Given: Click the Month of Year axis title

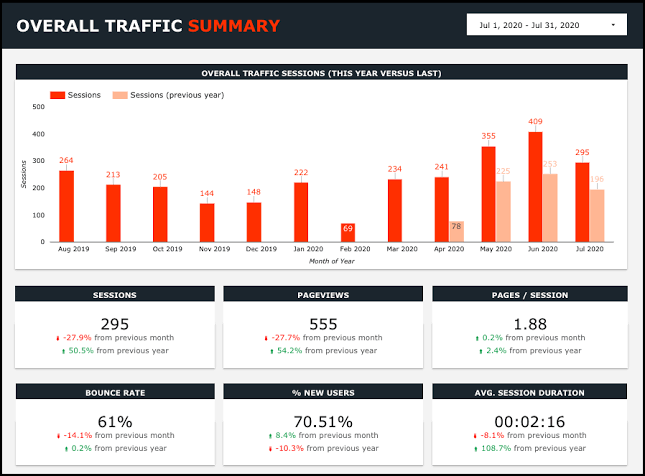Looking at the screenshot, I should tap(332, 261).
